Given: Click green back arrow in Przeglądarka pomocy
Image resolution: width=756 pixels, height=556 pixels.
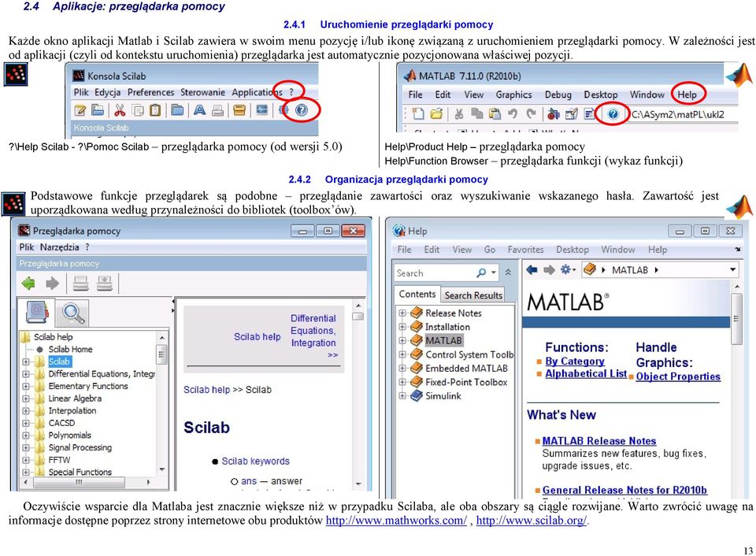Looking at the screenshot, I should tap(28, 283).
